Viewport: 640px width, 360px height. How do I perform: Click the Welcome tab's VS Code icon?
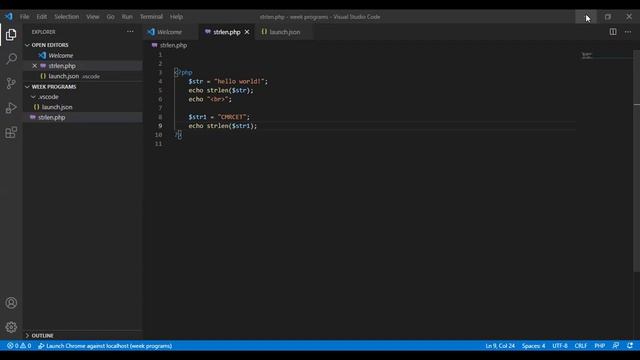151,32
